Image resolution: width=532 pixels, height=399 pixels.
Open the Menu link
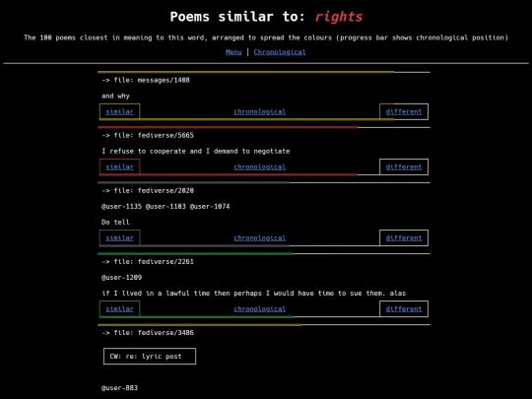coord(233,52)
